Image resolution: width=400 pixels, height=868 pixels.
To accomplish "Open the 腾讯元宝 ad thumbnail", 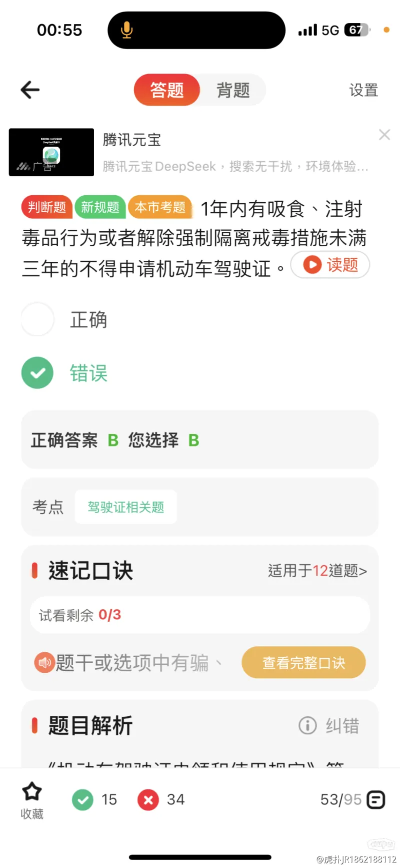I will [x=51, y=152].
